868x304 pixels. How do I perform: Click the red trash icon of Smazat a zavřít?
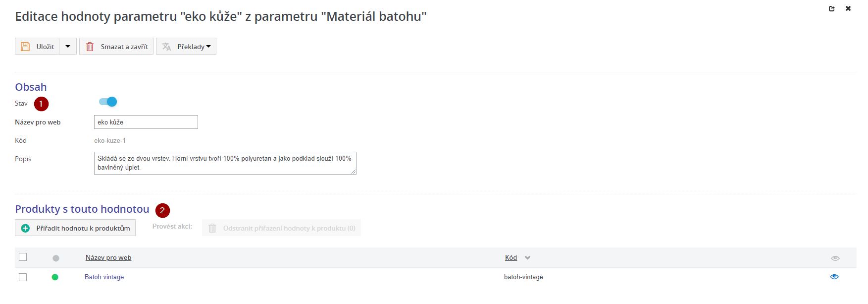click(90, 47)
